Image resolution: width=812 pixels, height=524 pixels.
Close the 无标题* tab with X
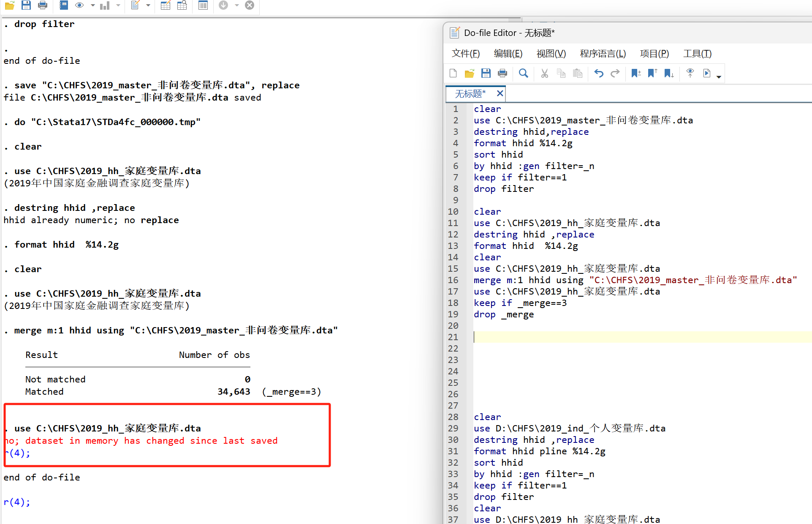click(x=500, y=93)
